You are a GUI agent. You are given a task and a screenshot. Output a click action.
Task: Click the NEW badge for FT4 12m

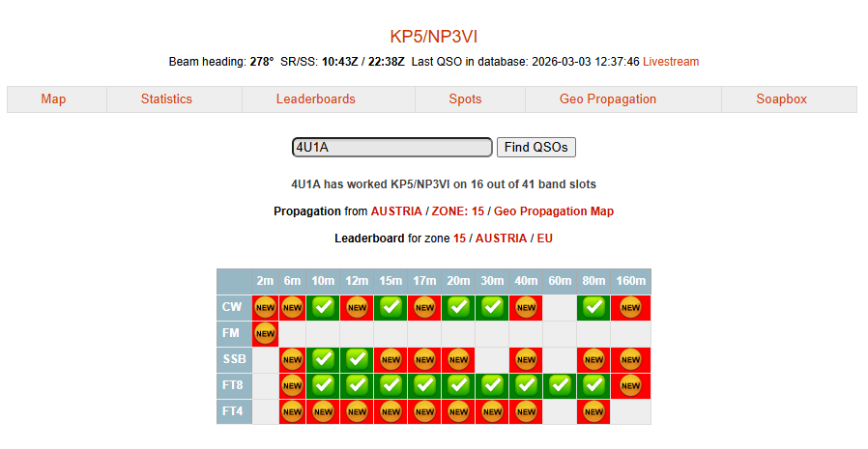[x=357, y=411]
